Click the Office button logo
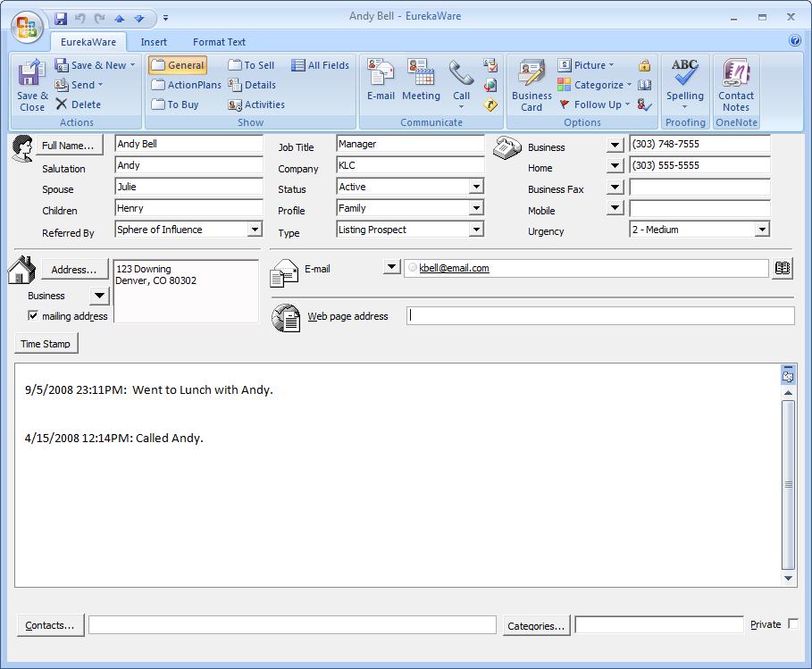Screen dimensions: 812x669 [28, 28]
